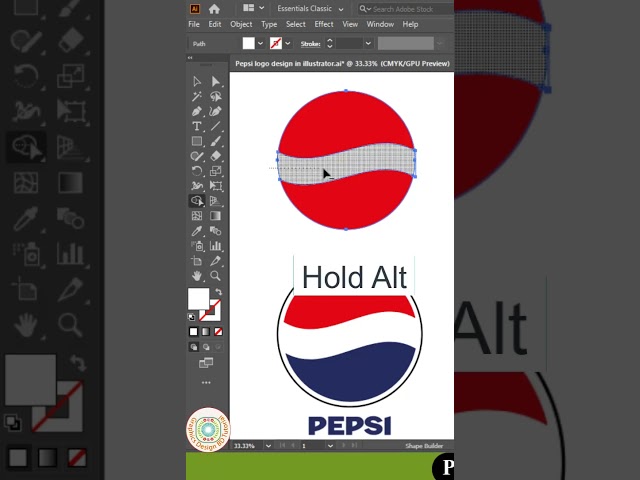Viewport: 640px width, 480px height.
Task: Reset default fill and stroke icon
Action: coord(191,317)
